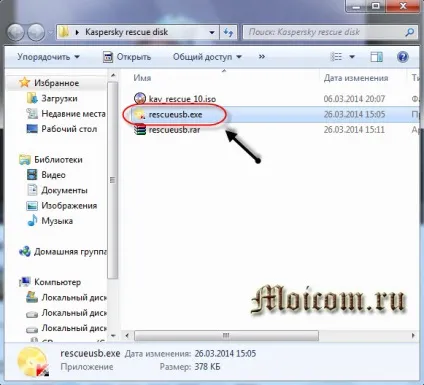The height and width of the screenshot is (385, 424).
Task: Click the horizontal scrollbar thumb of file list
Action: point(226,336)
